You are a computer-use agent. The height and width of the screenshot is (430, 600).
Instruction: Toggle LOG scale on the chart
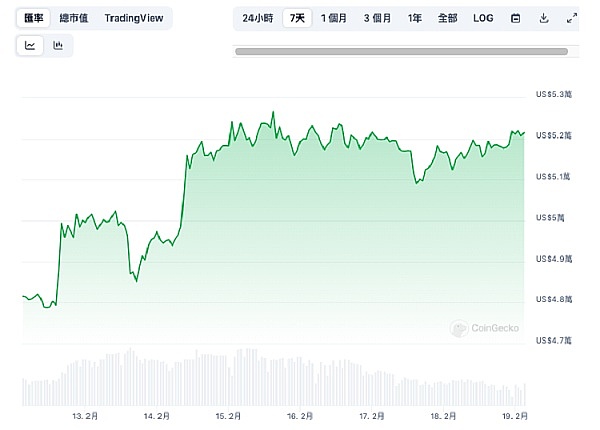click(483, 18)
